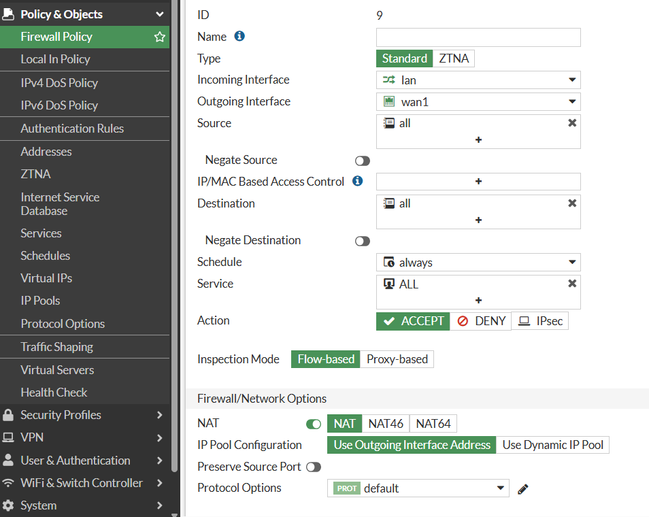The width and height of the screenshot is (649, 517).
Task: Select Proxy-based inspection mode
Action: (x=397, y=359)
